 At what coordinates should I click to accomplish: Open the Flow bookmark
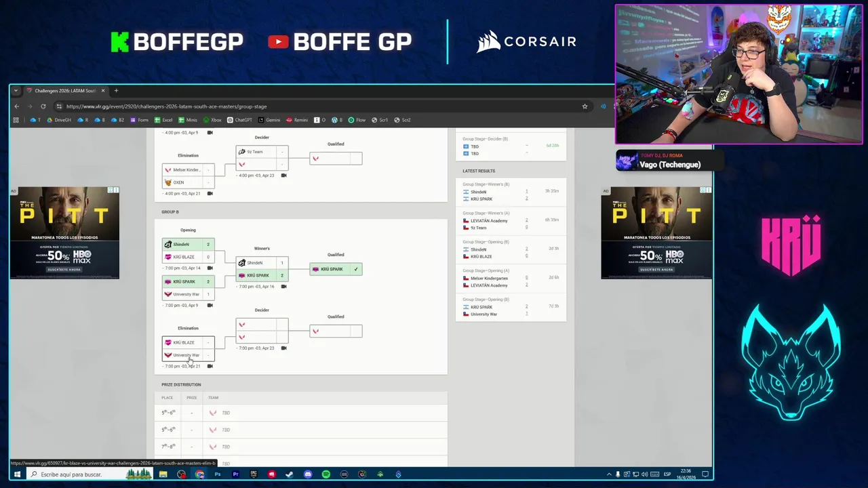(357, 120)
